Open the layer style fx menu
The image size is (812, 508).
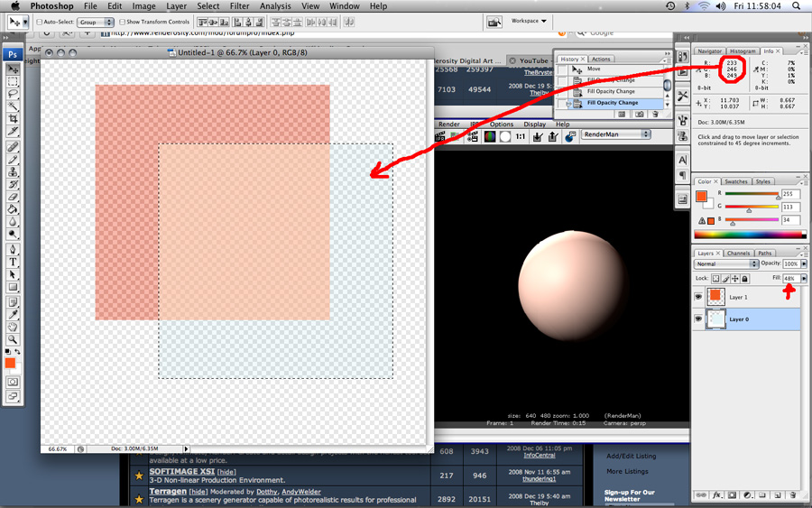click(718, 495)
